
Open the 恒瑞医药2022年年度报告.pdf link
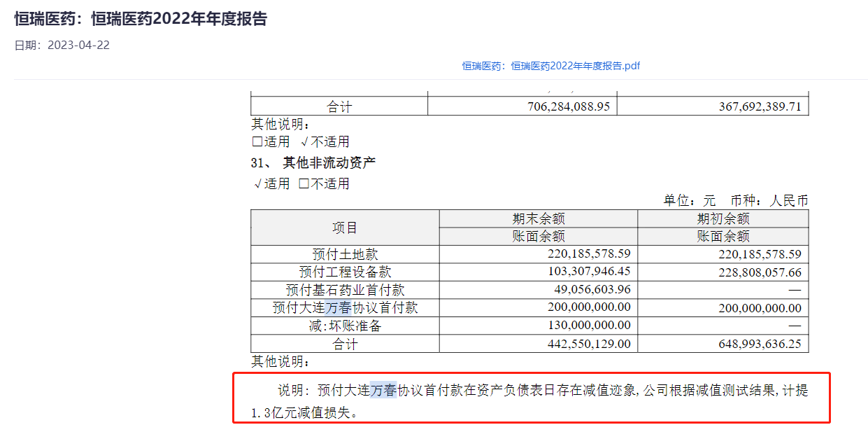tap(550, 66)
